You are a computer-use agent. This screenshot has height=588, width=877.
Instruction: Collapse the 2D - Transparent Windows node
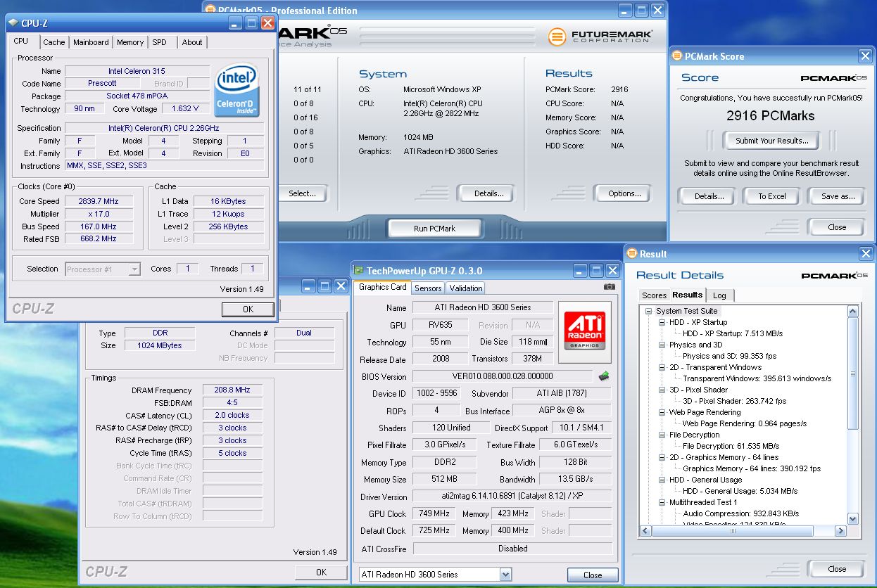pyautogui.click(x=662, y=367)
